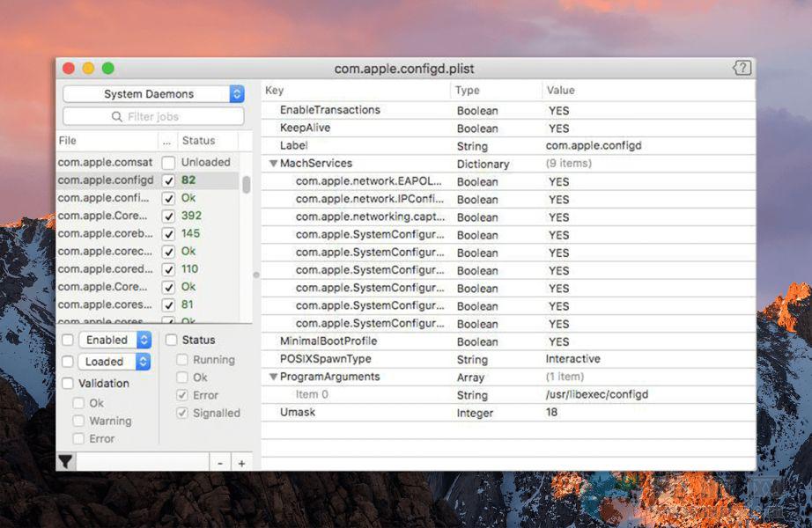Click the plus add filter button
This screenshot has width=812, height=528.
click(x=241, y=463)
